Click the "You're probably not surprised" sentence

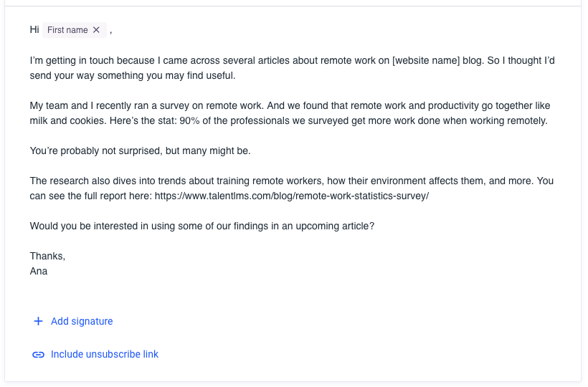coord(100,151)
